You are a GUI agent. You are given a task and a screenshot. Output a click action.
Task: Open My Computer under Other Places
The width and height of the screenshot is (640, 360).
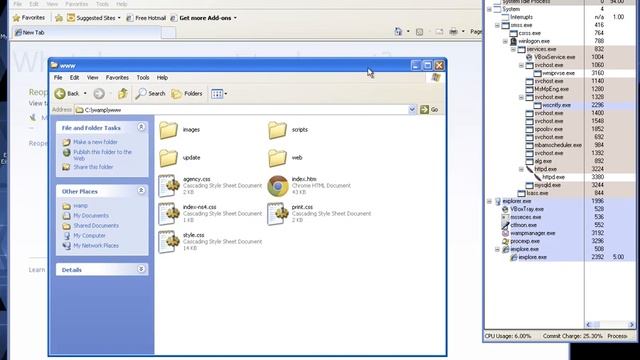(x=89, y=236)
